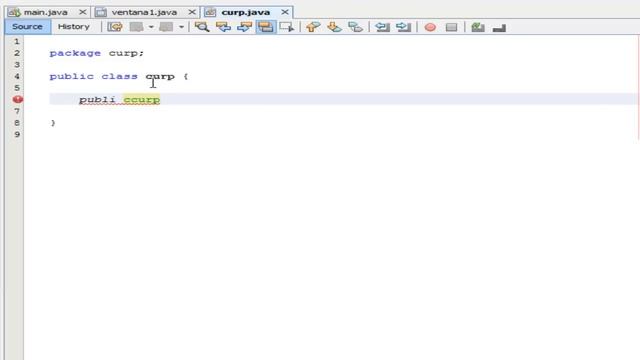Click Toggle Bookmark icon
This screenshot has width=640, height=360.
(x=356, y=27)
